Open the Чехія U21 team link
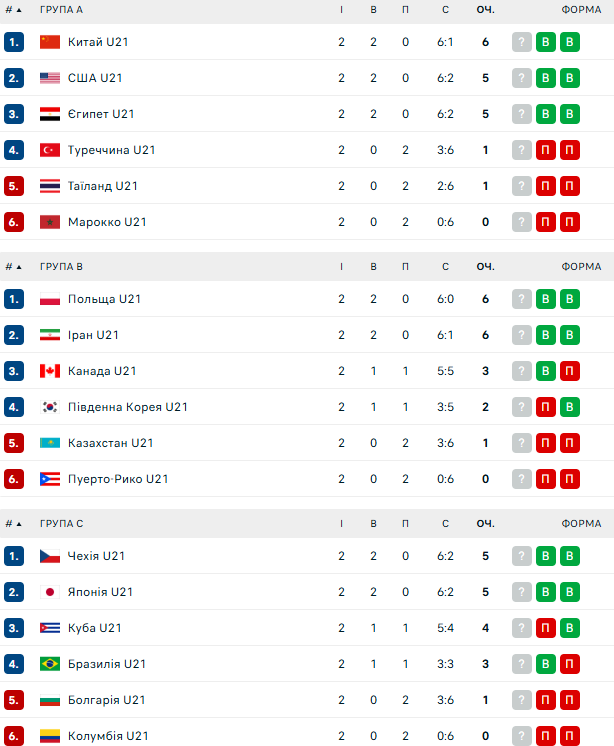Image resolution: width=614 pixels, height=746 pixels. click(x=96, y=556)
